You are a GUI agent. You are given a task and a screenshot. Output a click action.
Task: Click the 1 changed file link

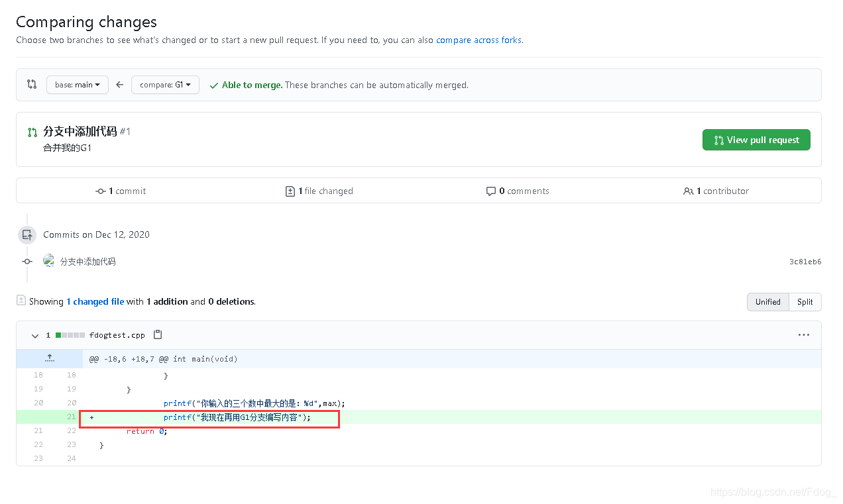(x=95, y=301)
